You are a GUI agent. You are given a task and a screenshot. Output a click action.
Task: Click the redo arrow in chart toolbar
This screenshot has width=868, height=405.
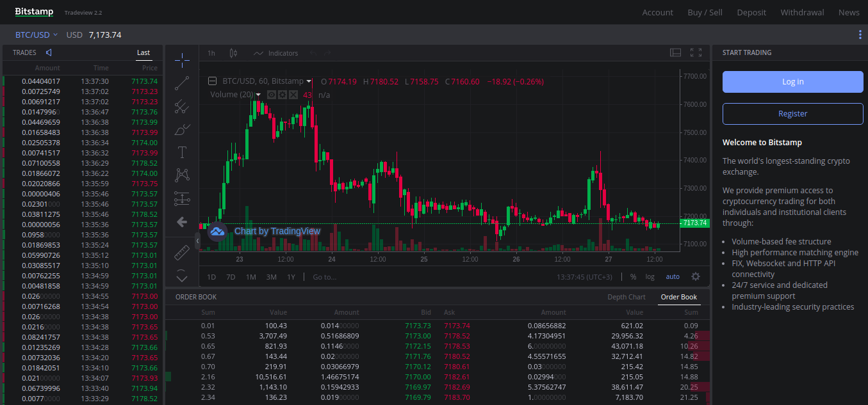pyautogui.click(x=327, y=53)
